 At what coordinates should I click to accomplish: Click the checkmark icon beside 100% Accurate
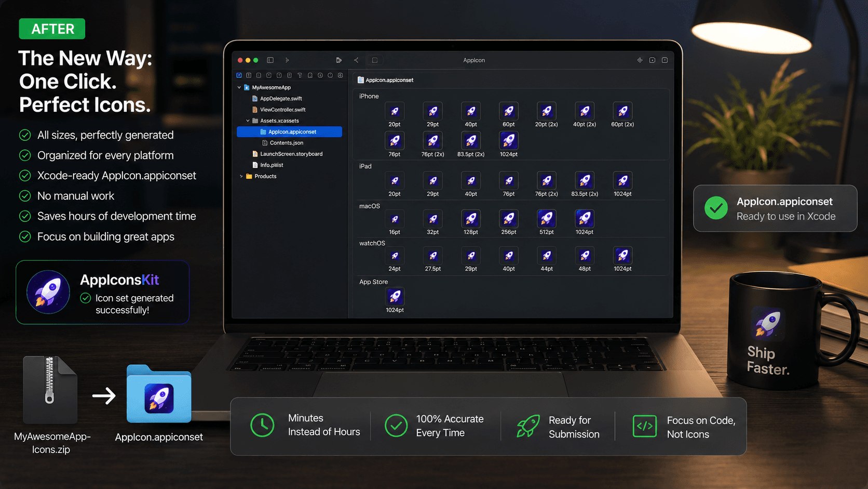pos(396,425)
